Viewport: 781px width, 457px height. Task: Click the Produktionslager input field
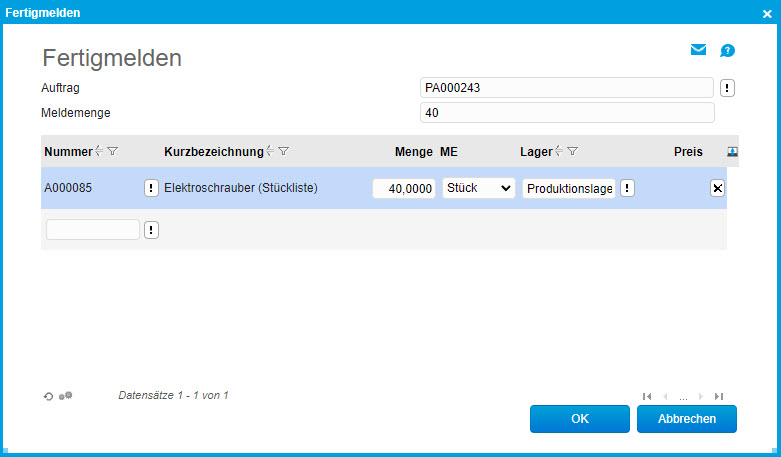point(569,189)
